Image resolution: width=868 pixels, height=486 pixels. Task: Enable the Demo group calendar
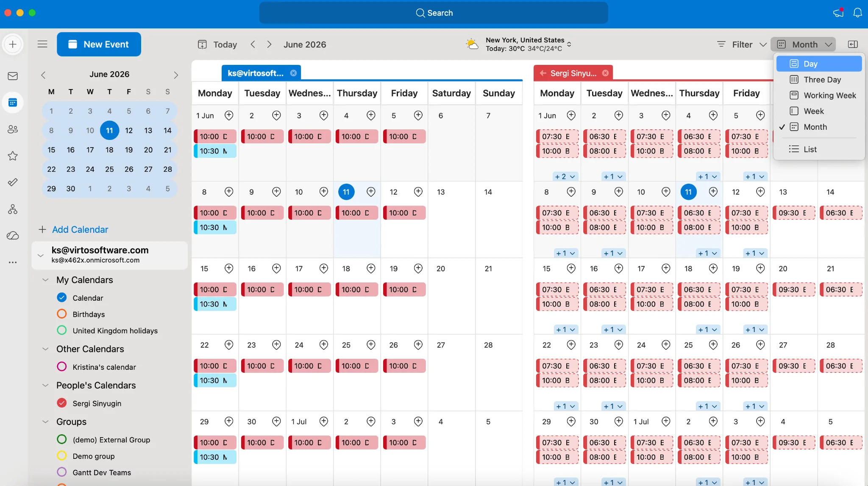tap(62, 456)
